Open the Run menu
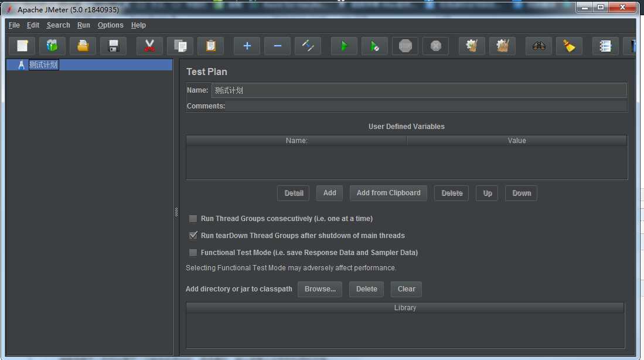Screen dimensions: 644x360 (83, 25)
